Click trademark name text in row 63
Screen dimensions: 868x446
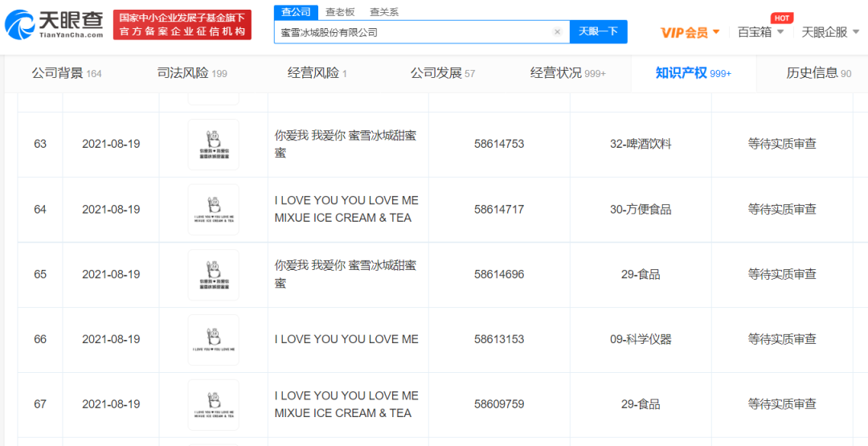pyautogui.click(x=346, y=145)
